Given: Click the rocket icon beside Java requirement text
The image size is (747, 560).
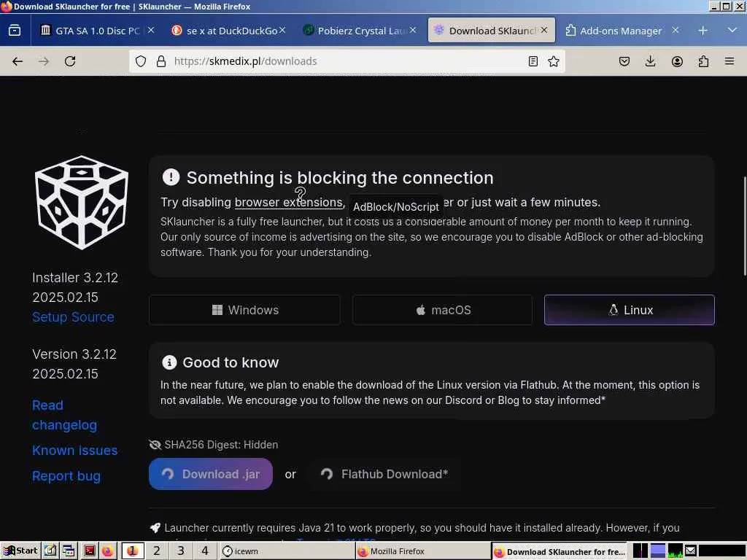Looking at the screenshot, I should [155, 528].
